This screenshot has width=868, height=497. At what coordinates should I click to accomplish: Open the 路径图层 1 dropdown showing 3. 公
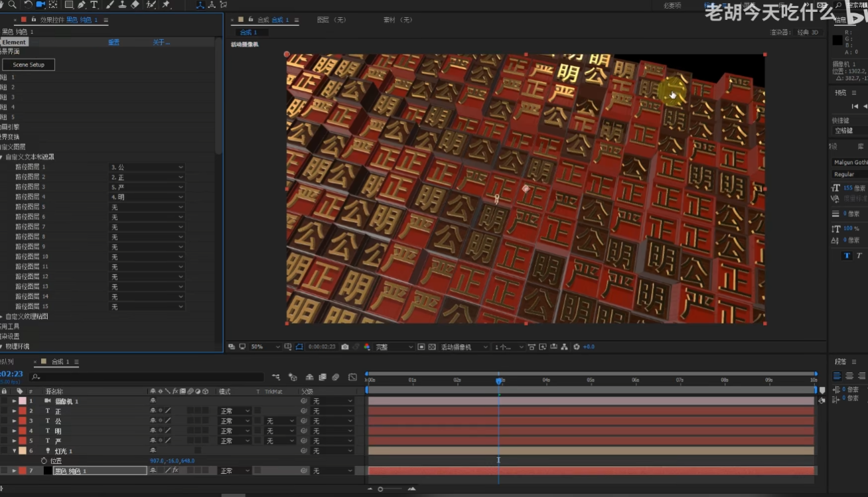[x=146, y=167]
